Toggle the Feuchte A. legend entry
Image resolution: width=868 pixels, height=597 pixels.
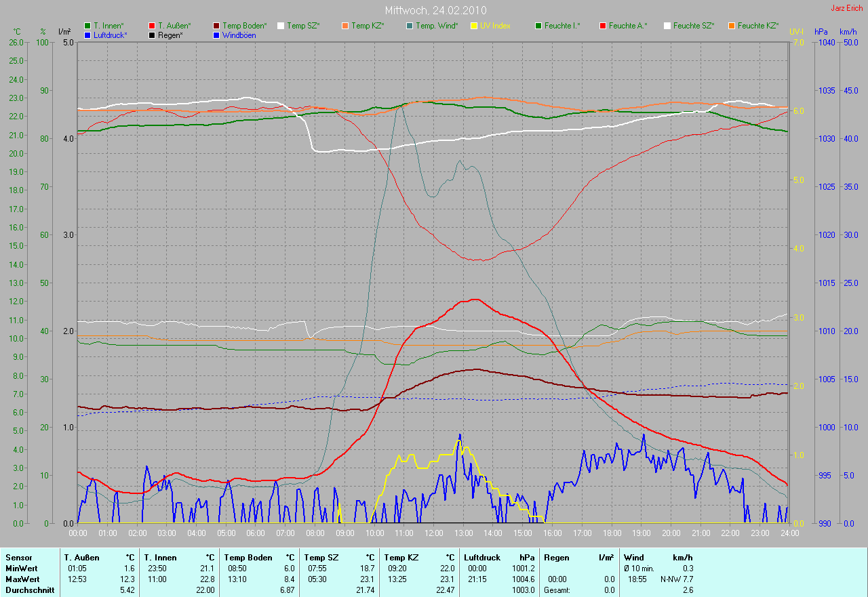[628, 26]
